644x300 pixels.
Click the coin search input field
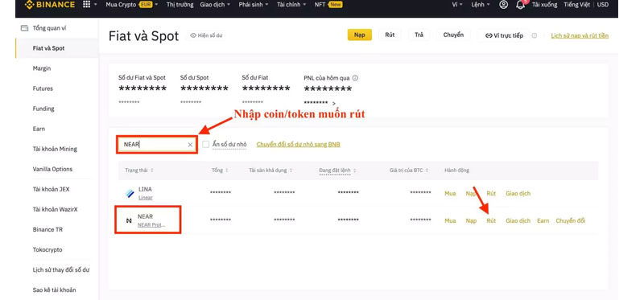(156, 145)
